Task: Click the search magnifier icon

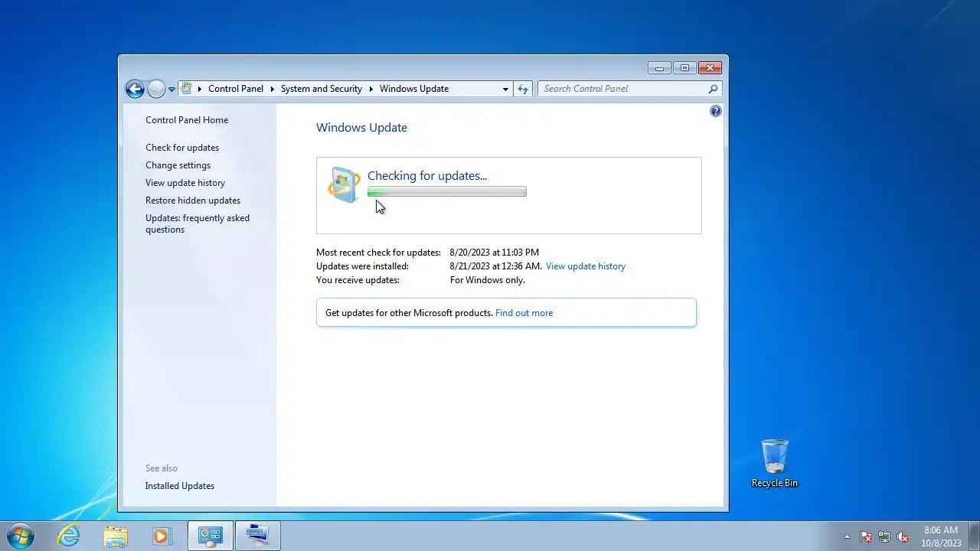Action: click(x=714, y=89)
